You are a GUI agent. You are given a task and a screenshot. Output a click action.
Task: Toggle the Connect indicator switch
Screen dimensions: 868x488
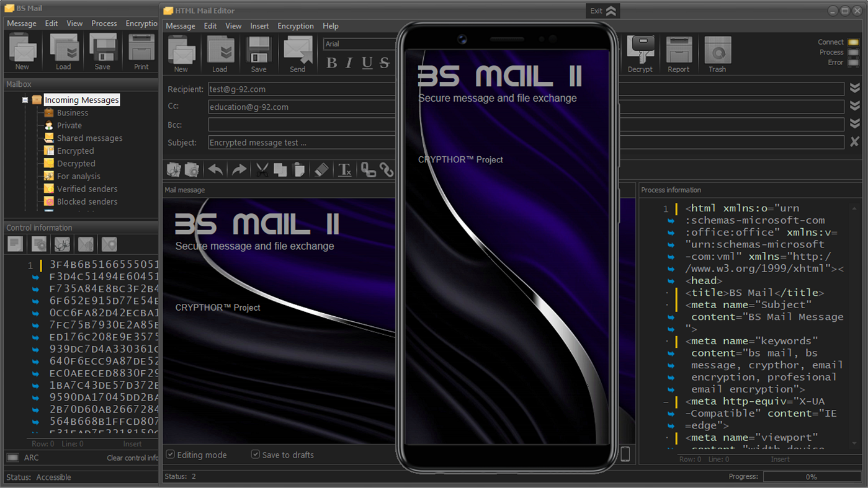[854, 42]
